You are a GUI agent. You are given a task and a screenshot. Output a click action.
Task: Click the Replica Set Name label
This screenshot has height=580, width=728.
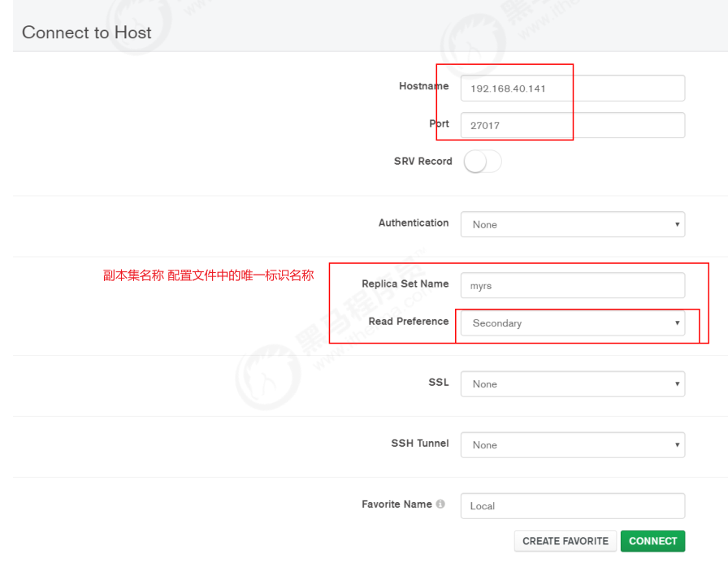(405, 284)
